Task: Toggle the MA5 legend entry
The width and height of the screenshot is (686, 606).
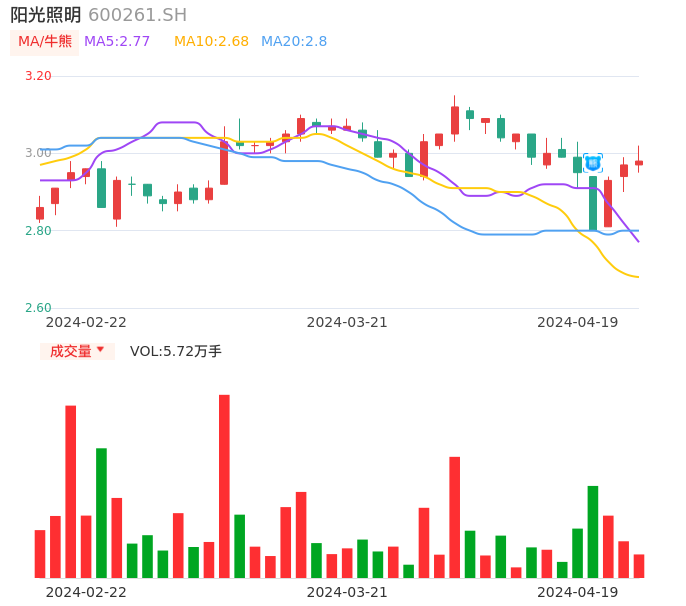Action: tap(117, 42)
